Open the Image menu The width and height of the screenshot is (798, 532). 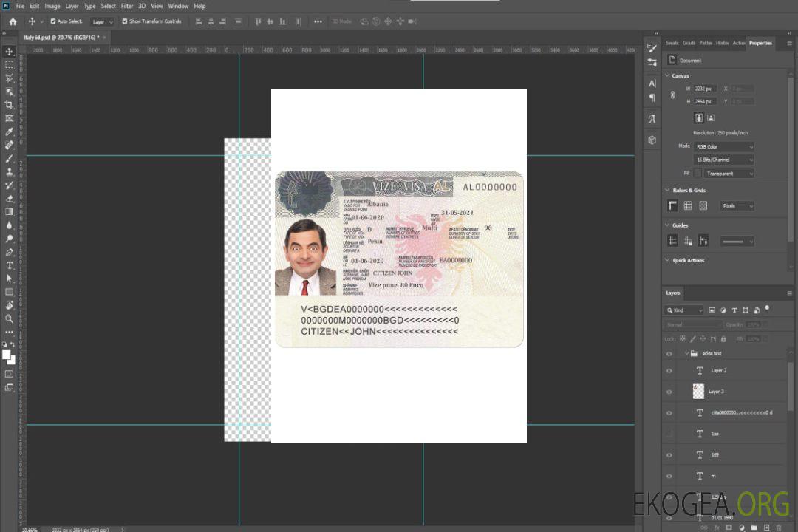(x=52, y=6)
